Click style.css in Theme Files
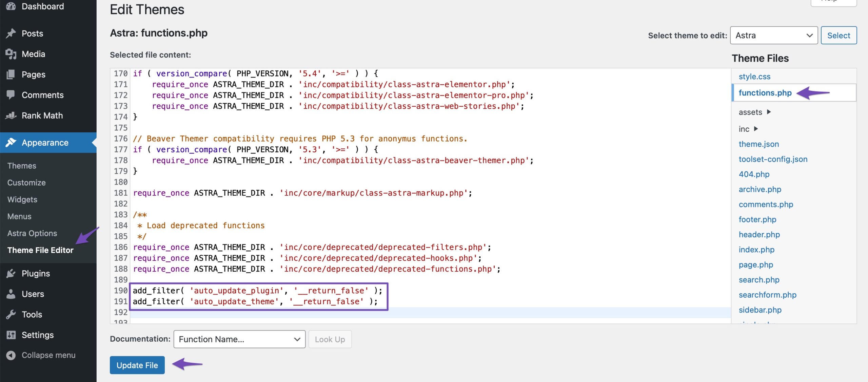 coord(754,76)
